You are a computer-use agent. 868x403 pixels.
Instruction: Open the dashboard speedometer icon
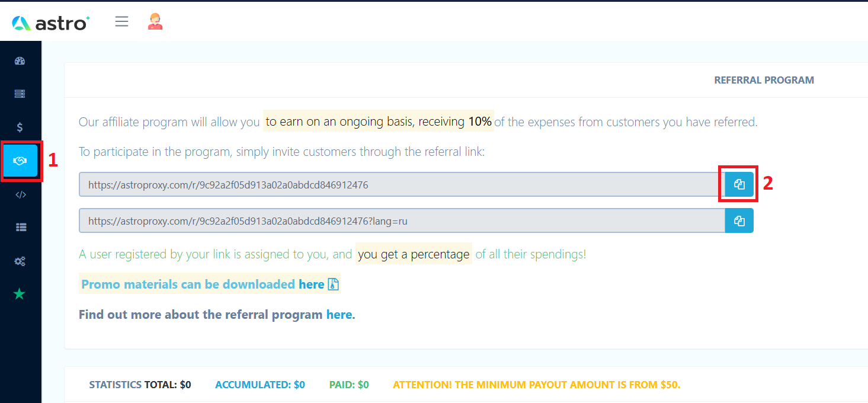tap(20, 60)
